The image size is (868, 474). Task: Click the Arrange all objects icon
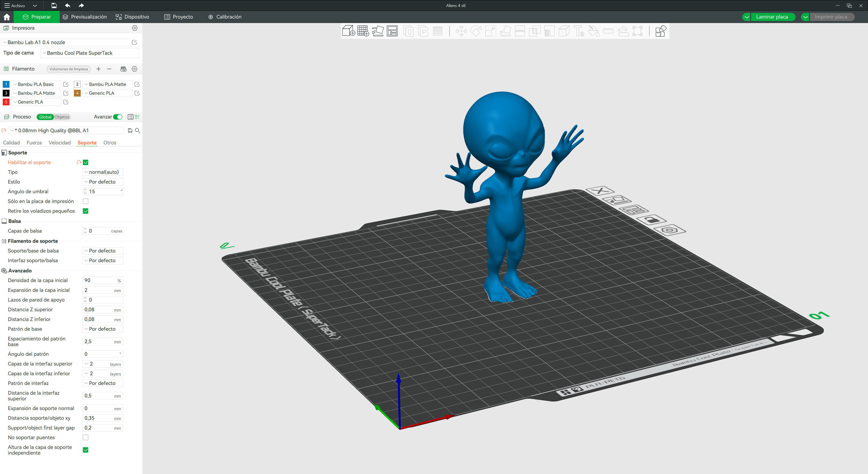(392, 31)
